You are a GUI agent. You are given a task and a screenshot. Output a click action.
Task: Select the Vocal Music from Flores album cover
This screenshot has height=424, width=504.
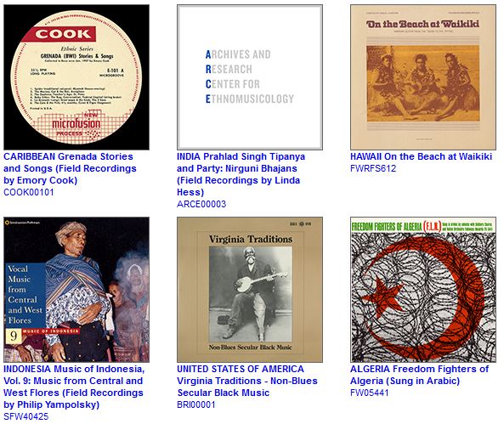(76, 290)
